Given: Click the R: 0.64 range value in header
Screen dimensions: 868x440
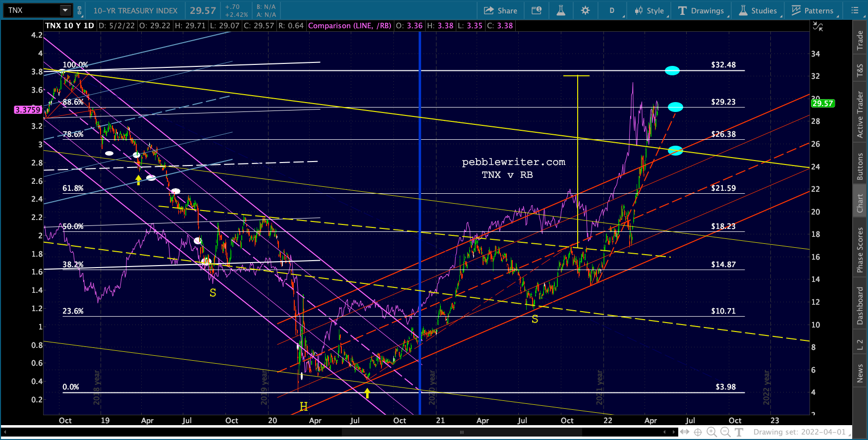Looking at the screenshot, I should coord(291,26).
